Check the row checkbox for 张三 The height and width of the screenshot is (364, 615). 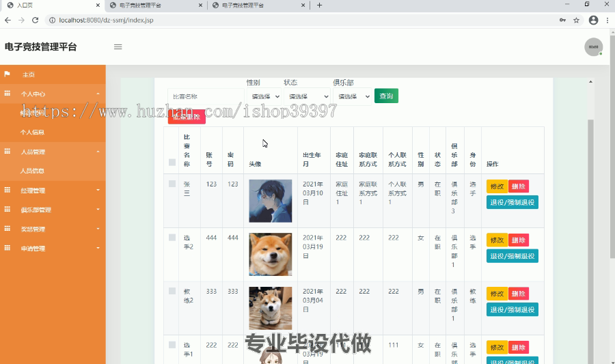click(172, 184)
